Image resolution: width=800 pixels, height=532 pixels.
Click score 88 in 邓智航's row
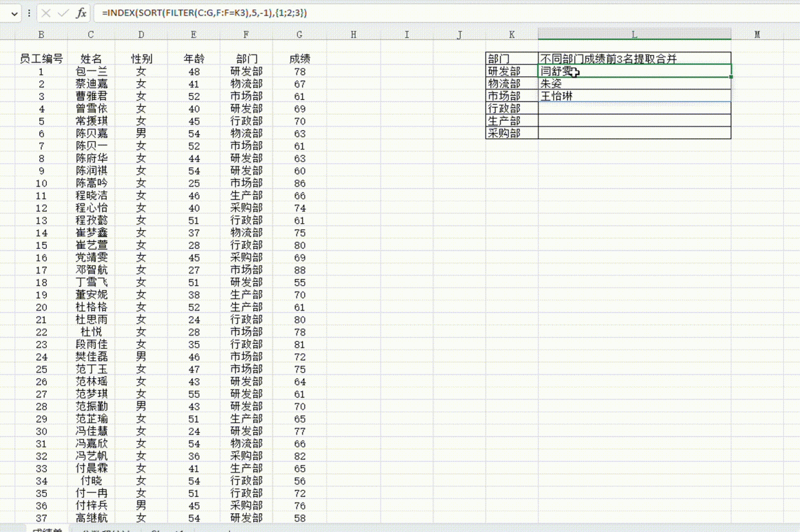click(299, 269)
